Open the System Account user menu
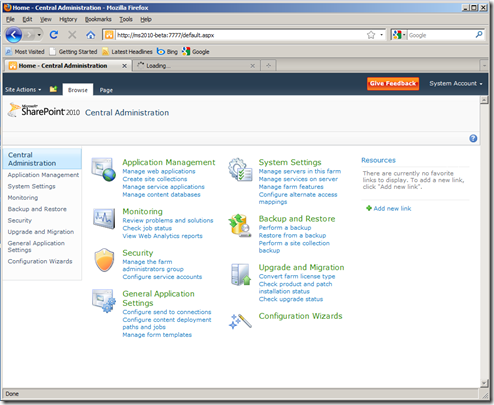Screen dimensions: 494x405 pos(456,83)
